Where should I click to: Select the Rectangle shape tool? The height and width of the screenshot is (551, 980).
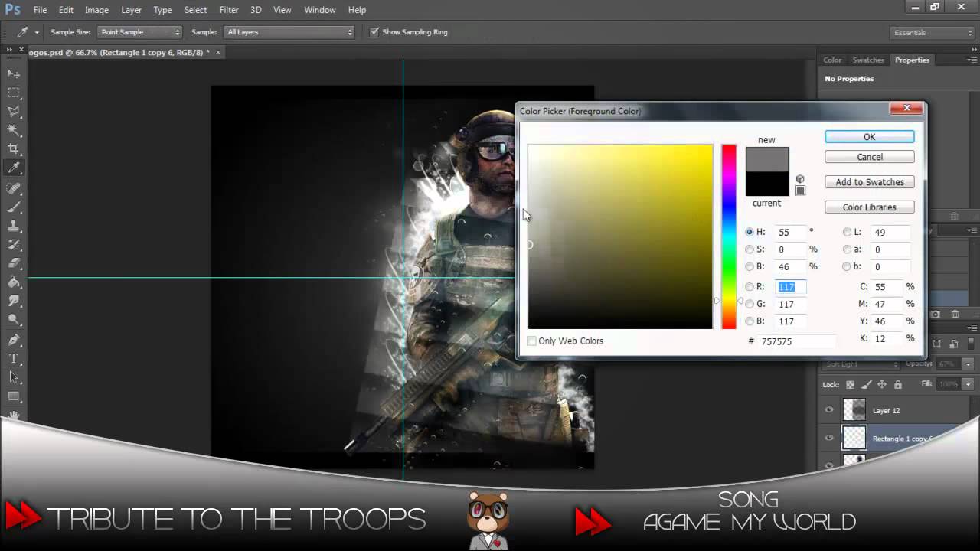click(x=14, y=396)
